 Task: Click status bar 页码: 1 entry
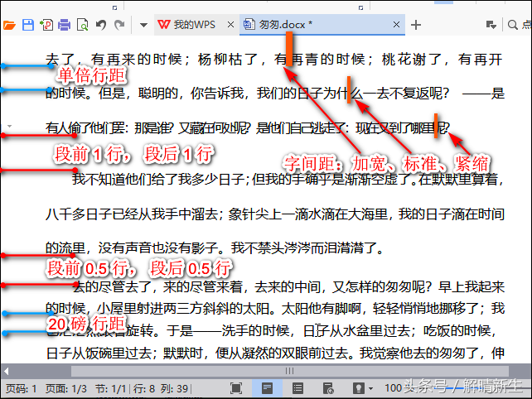21,388
